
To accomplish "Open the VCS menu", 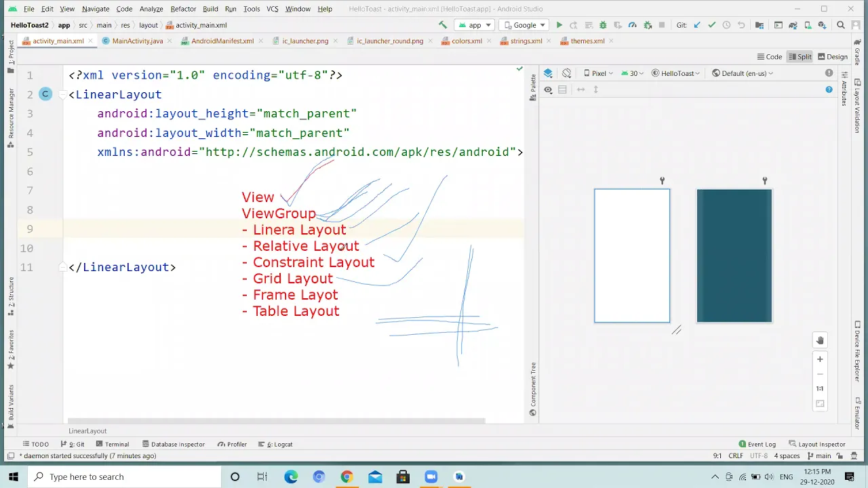I will (272, 9).
